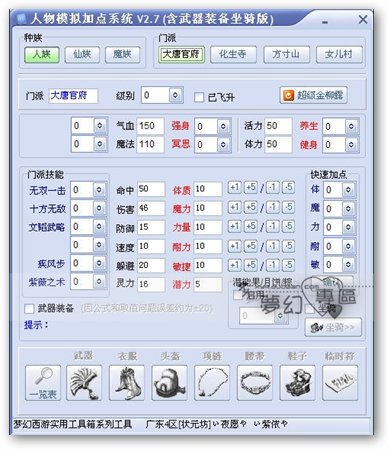Add +1 to 力量
Screen dimensions: 389x450
(x=235, y=226)
